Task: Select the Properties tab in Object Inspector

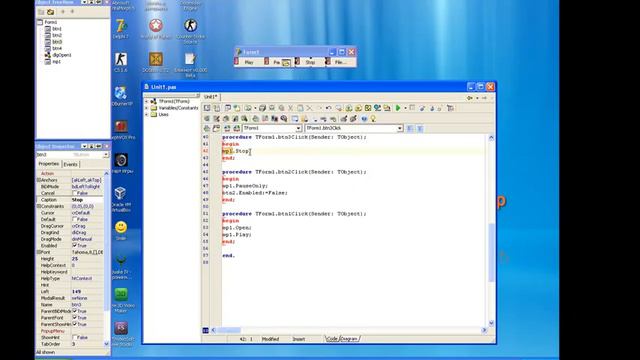Action: [49, 164]
